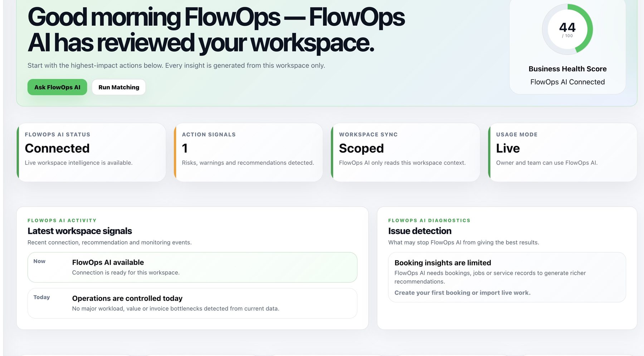Click the Business Health Score ring gauge
This screenshot has height=356, width=644.
coord(567,29)
